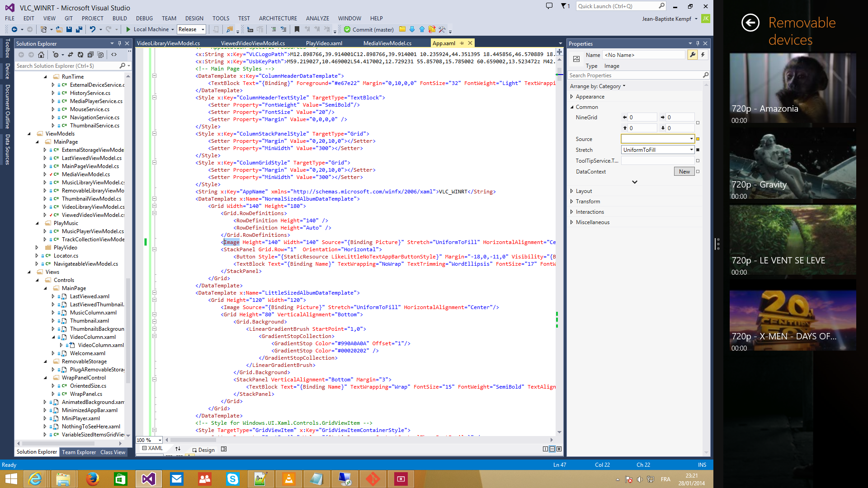This screenshot has width=868, height=488.
Task: Click the Undo toolbar icon
Action: click(92, 29)
